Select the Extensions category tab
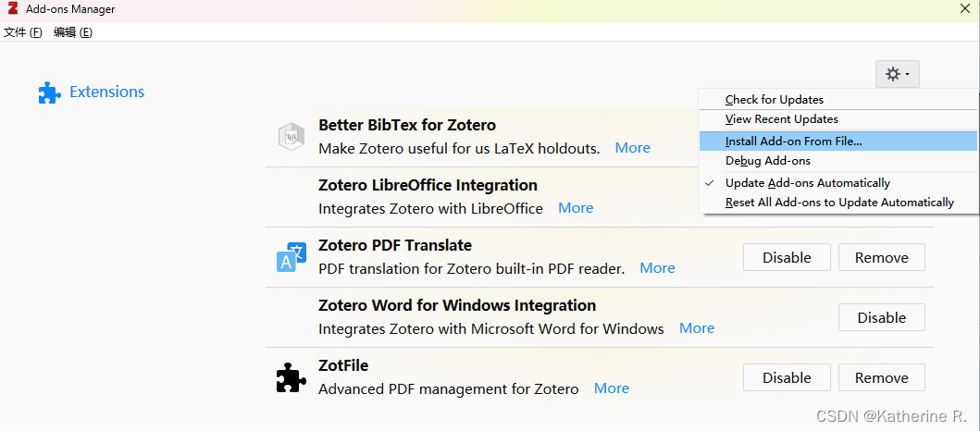980x431 pixels. tap(106, 92)
